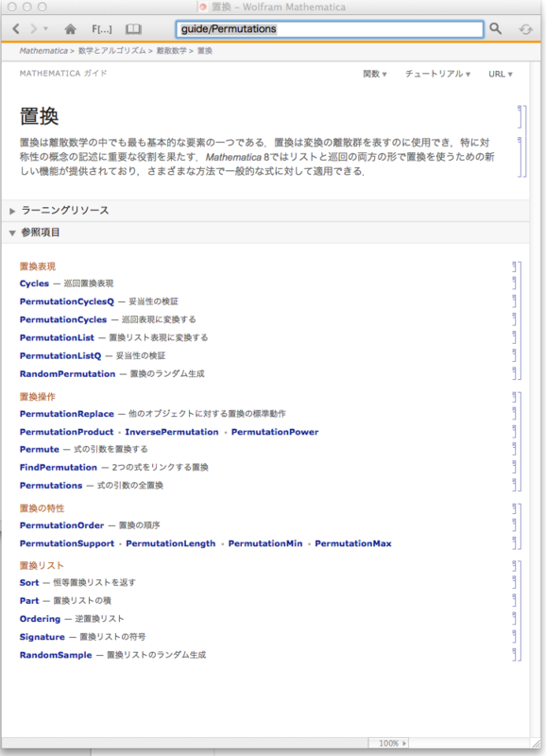Open the Permute function link
546x756 pixels.
40,450
